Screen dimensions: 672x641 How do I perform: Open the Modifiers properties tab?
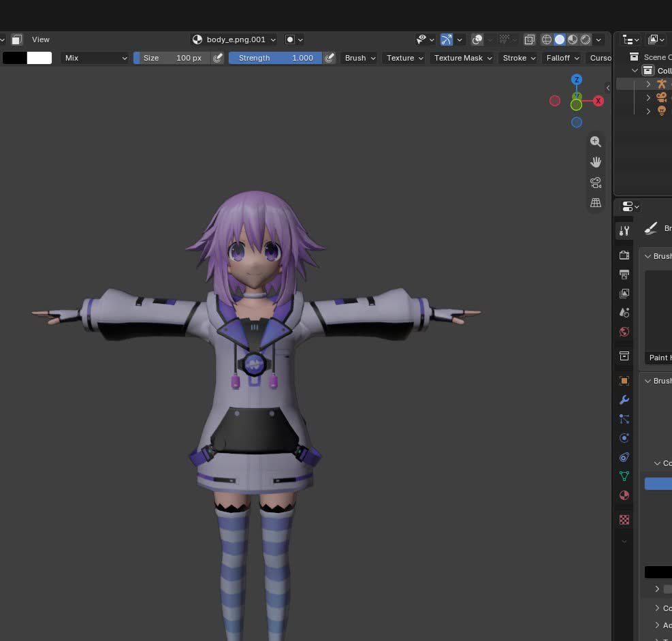pos(624,400)
